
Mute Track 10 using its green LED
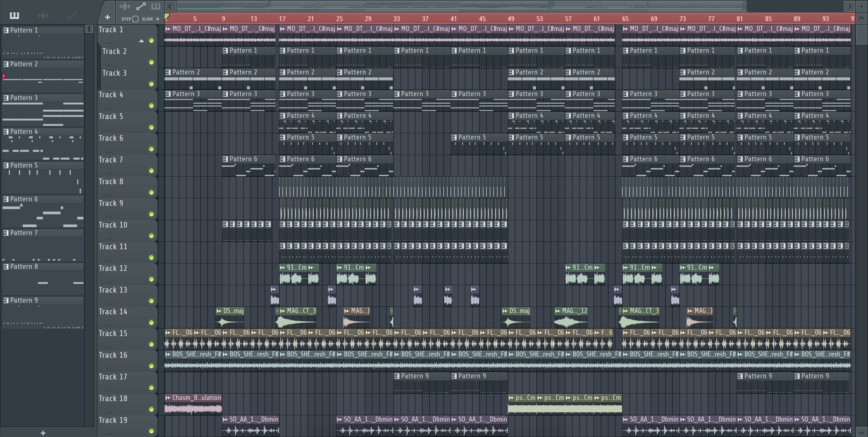(152, 236)
